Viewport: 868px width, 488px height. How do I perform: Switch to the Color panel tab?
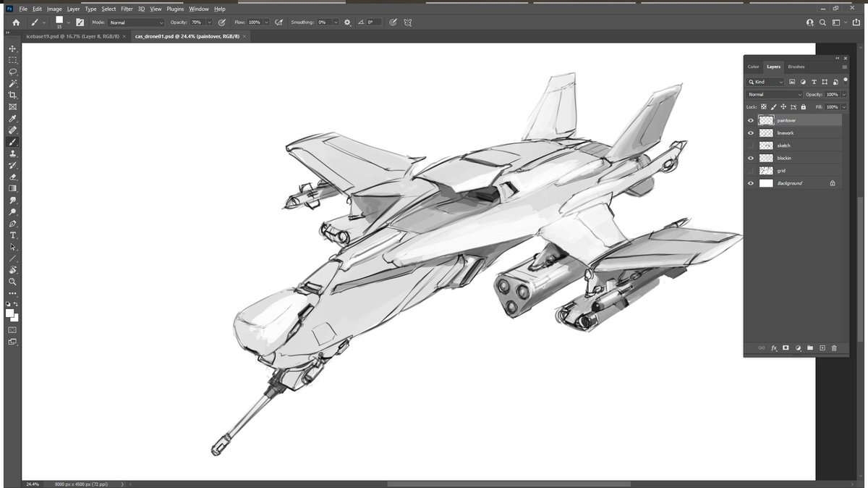tap(754, 67)
